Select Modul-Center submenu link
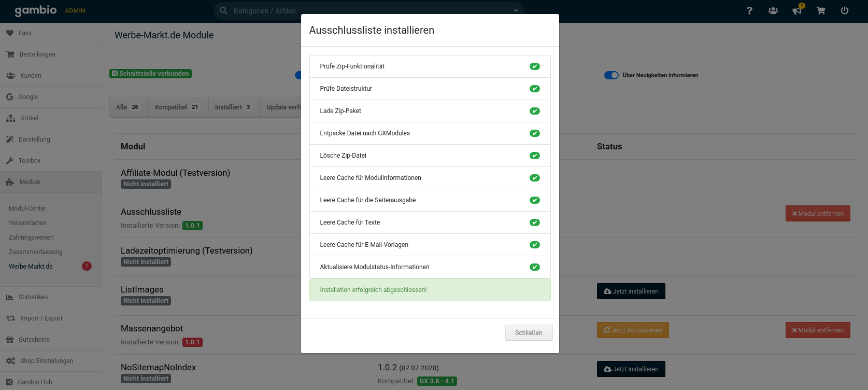Image resolution: width=868 pixels, height=390 pixels. 27,208
